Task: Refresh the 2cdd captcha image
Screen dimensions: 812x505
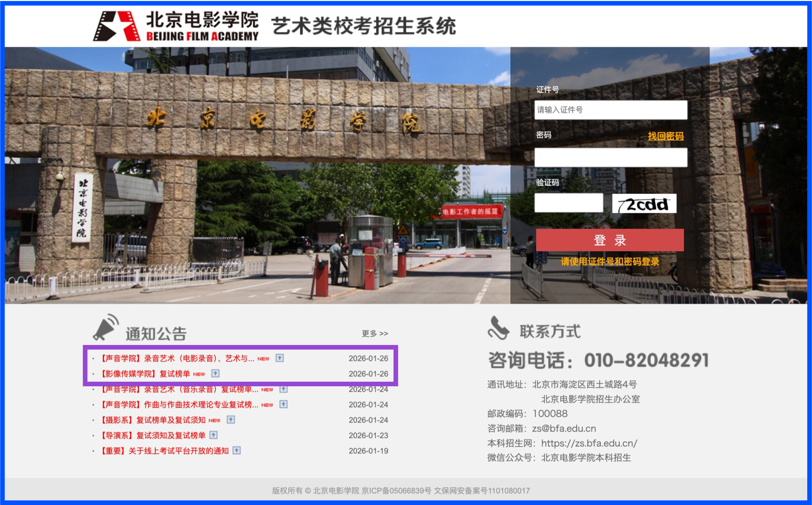Action: coord(644,203)
